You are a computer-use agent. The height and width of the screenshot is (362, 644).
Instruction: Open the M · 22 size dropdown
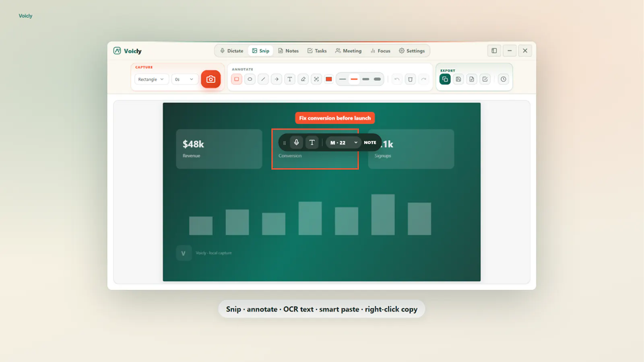point(343,142)
